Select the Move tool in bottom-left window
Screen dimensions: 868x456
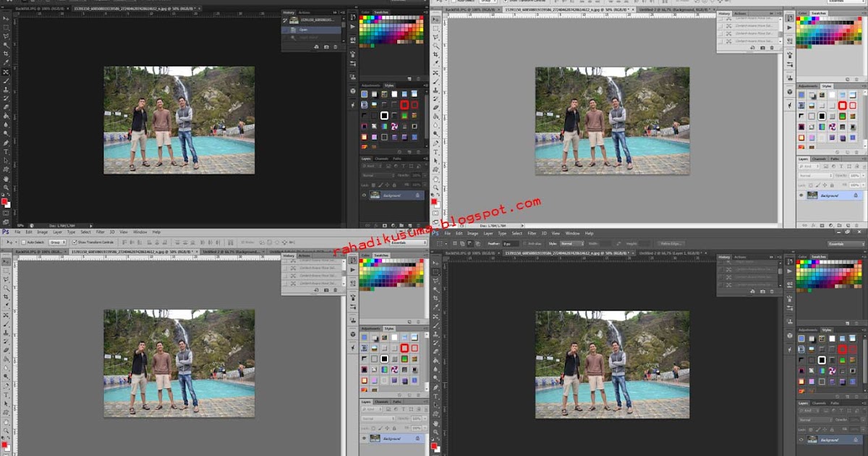tap(7, 261)
